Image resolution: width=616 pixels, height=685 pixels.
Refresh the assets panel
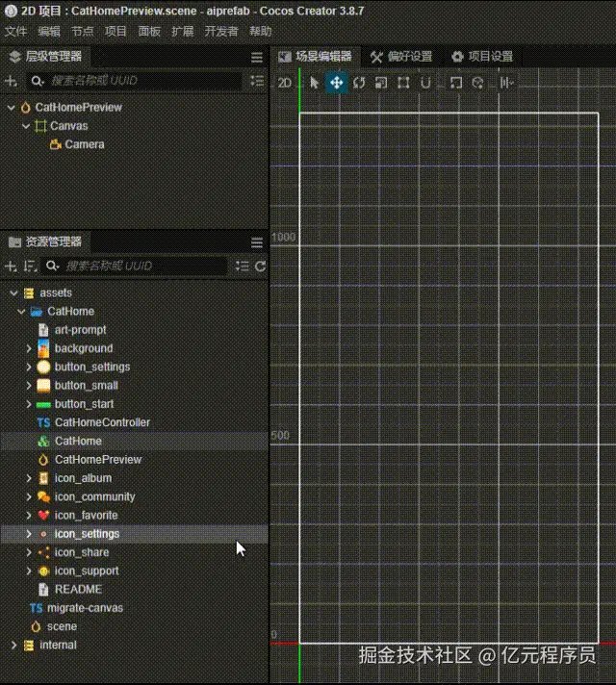point(261,266)
